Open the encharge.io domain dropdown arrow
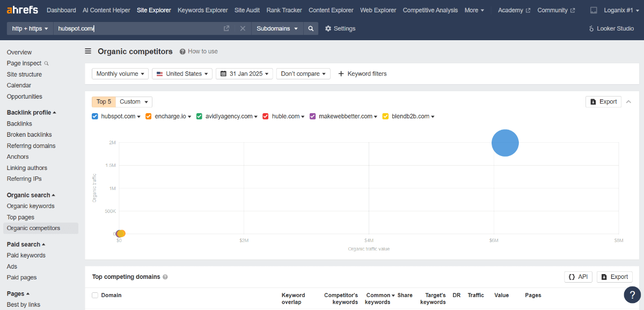This screenshot has height=310, width=644. click(x=190, y=116)
